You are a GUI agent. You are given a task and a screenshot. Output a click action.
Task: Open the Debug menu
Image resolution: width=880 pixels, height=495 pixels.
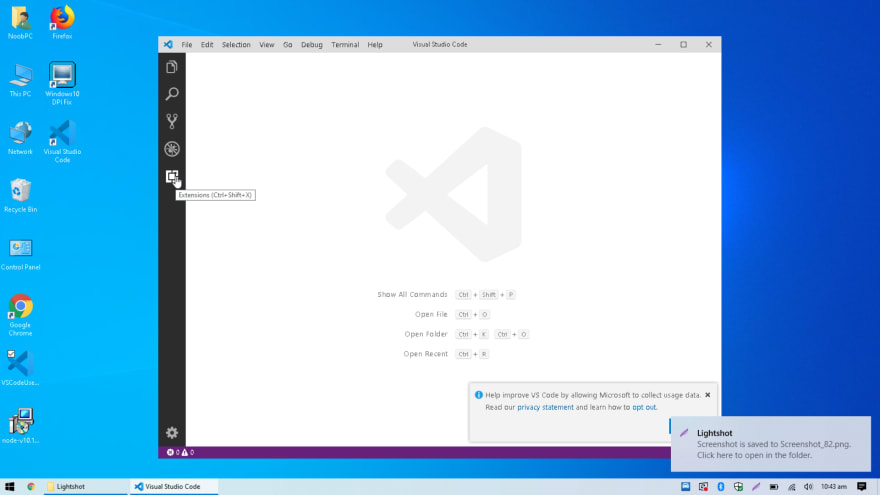pyautogui.click(x=311, y=44)
